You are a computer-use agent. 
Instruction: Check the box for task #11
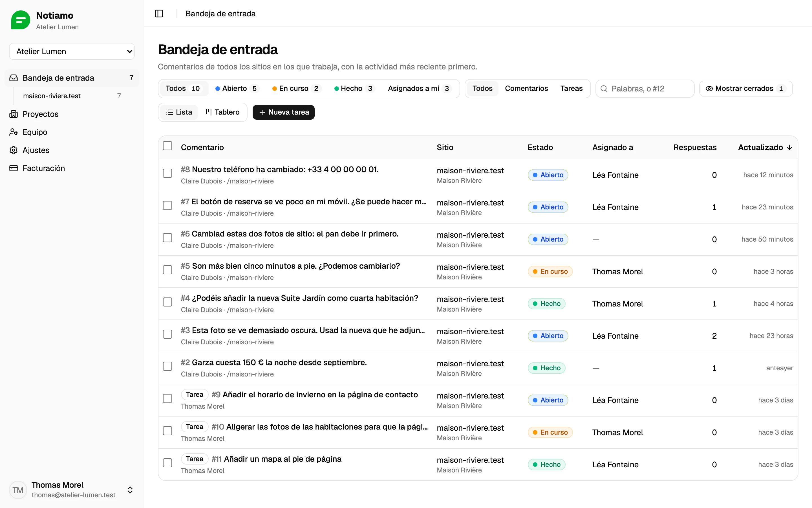point(167,463)
